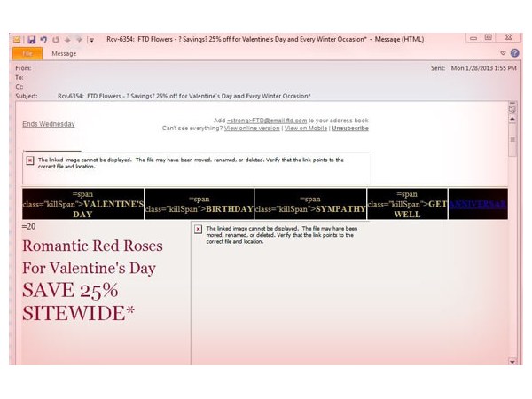Click the Ends Wednesday link
This screenshot has width=532, height=399.
[x=49, y=124]
